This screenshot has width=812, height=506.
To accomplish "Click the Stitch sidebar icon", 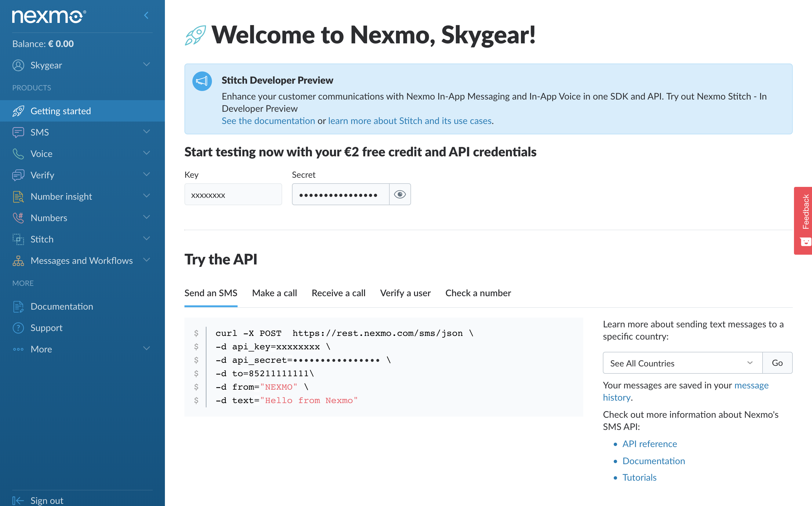I will coord(18,239).
